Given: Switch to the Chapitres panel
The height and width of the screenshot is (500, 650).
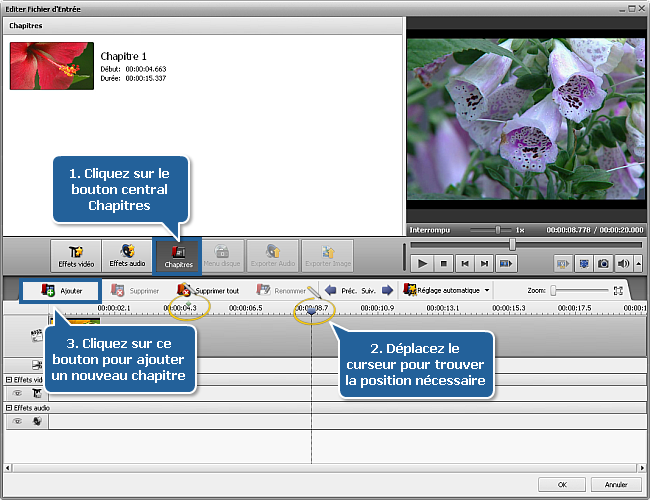Looking at the screenshot, I should point(176,255).
